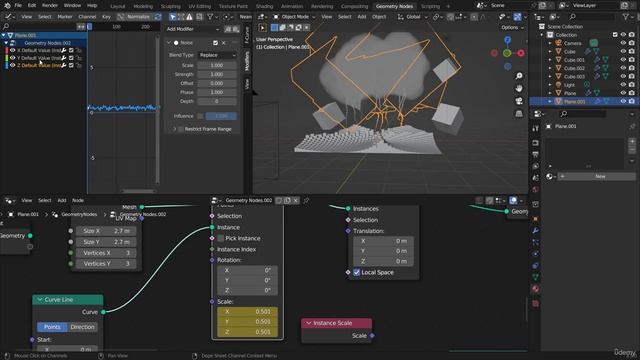Expand the Cube.001 tree row
640x360 pixels.
(x=550, y=60)
